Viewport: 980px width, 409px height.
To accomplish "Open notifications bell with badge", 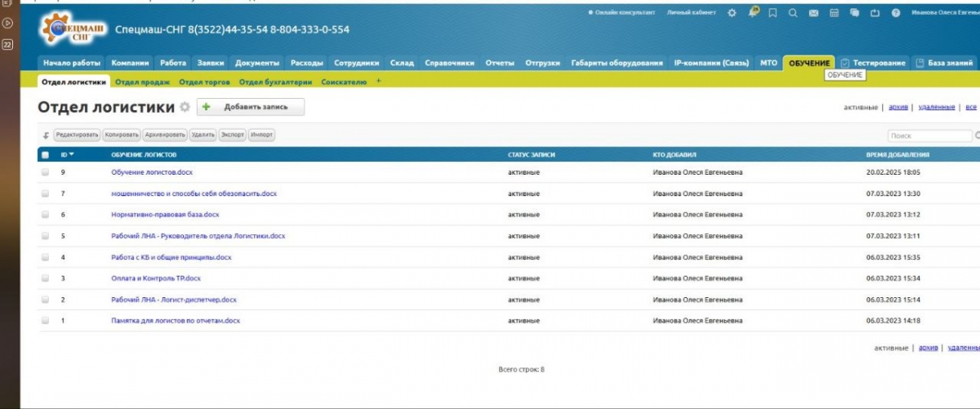I will (x=751, y=12).
